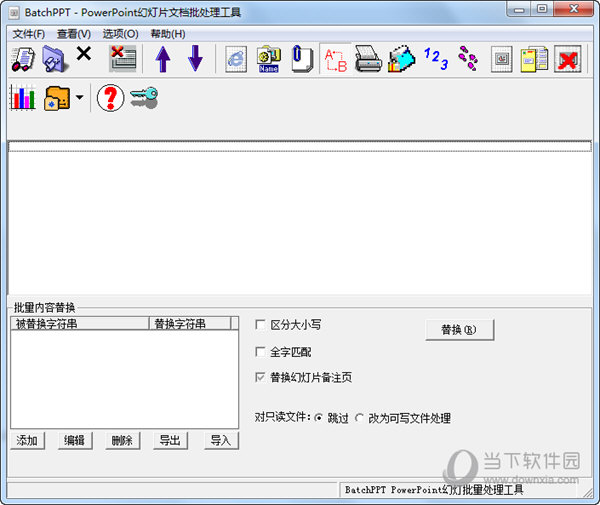600x505 pixels.
Task: Click the paperclip attachment icon
Action: pyautogui.click(x=302, y=59)
